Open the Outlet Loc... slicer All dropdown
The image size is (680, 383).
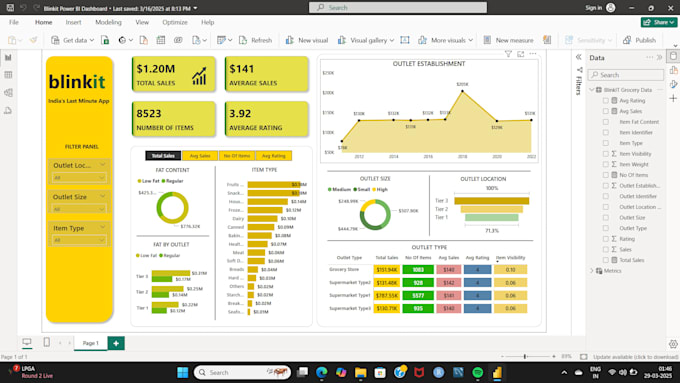click(79, 177)
